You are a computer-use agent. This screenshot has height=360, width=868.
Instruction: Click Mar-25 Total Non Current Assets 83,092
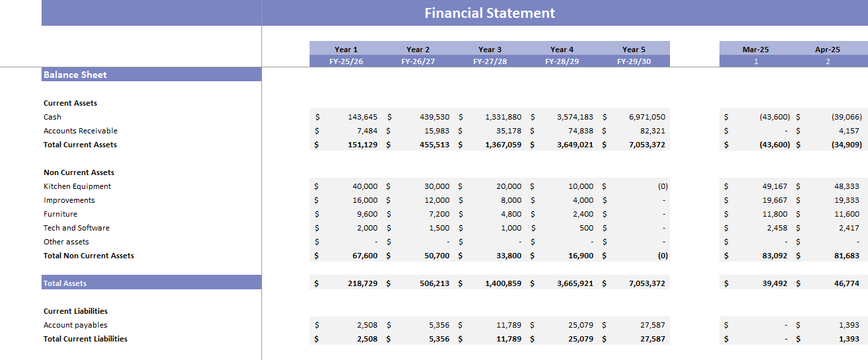tap(776, 256)
